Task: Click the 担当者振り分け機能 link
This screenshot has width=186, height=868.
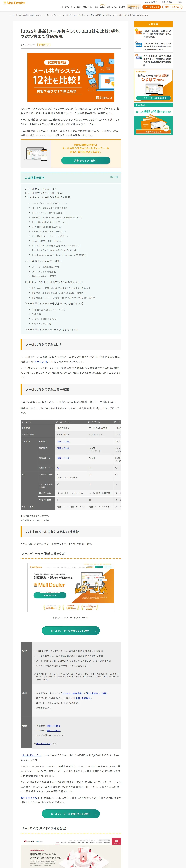Action: point(97,693)
